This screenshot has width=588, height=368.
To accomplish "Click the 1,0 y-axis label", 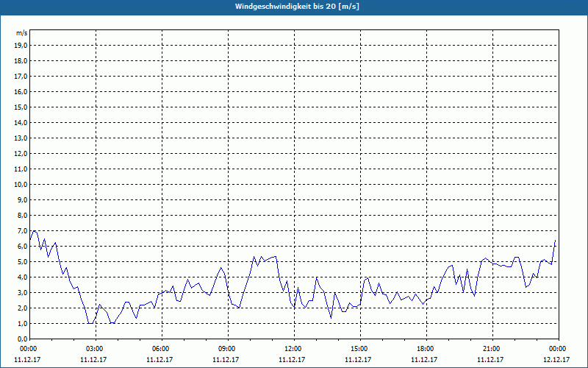I will point(22,324).
